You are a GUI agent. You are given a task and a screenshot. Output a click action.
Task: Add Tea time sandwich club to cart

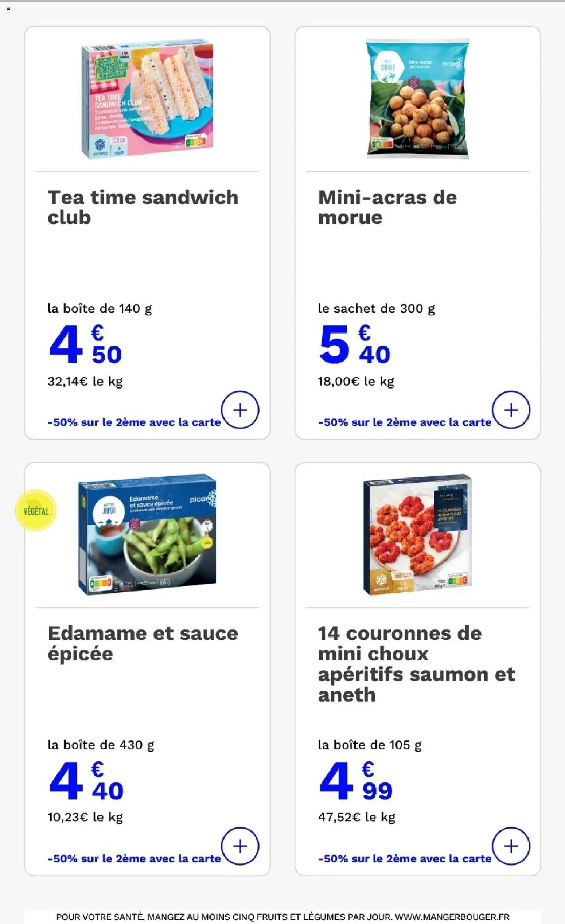point(240,410)
